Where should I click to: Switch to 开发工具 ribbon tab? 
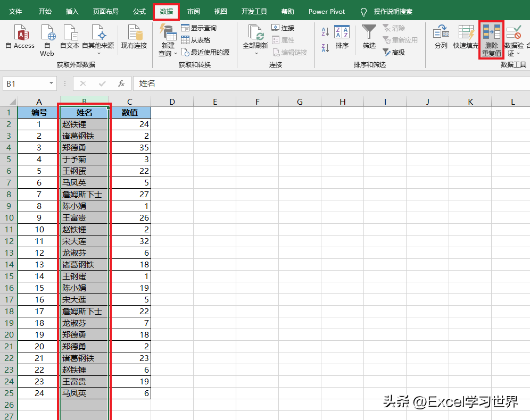pos(254,12)
